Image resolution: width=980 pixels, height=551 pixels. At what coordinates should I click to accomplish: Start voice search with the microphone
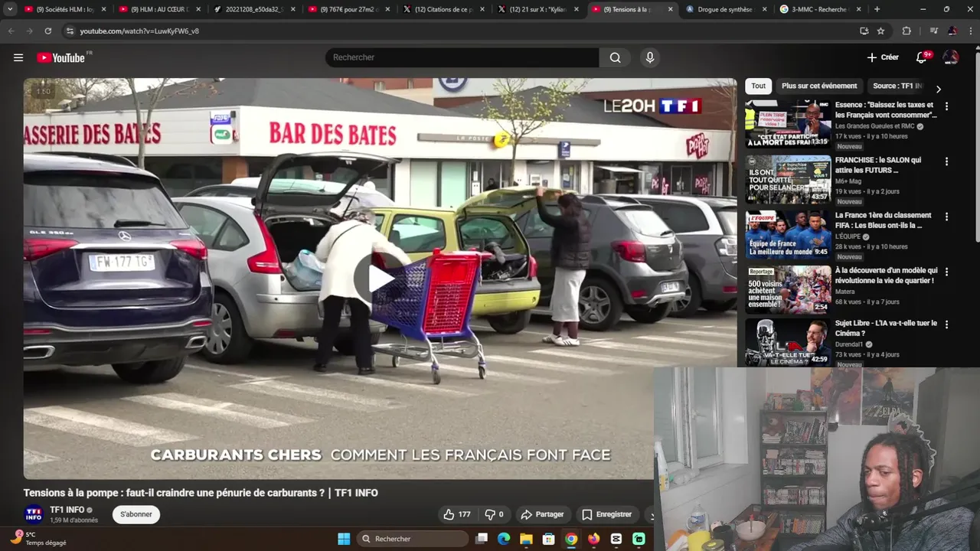click(x=650, y=57)
